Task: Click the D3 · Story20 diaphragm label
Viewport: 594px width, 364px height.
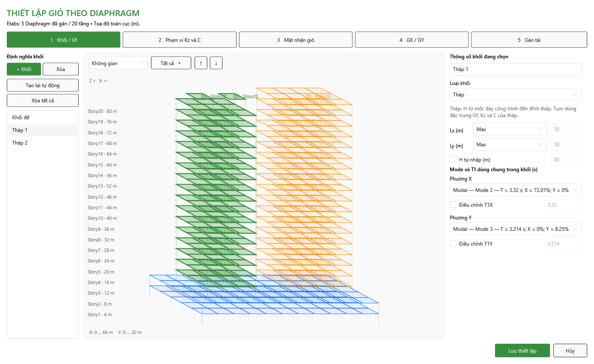Action: 318,96
